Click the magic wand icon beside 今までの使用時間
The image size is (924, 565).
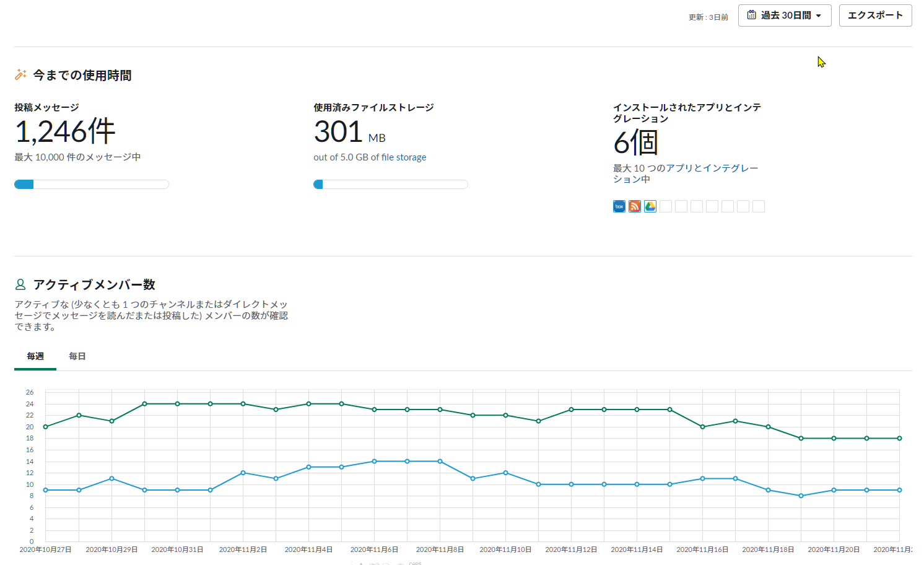point(20,74)
